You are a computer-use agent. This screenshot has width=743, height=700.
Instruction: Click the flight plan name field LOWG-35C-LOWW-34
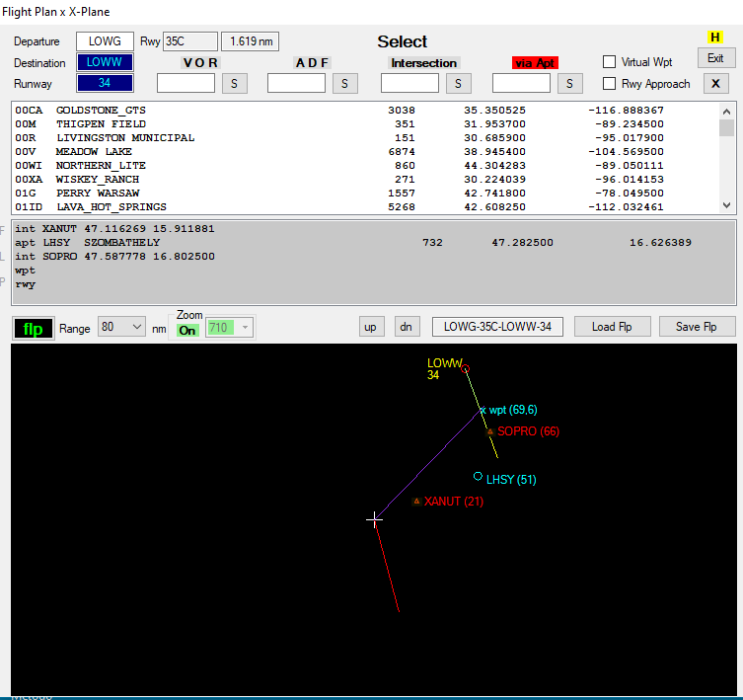(x=497, y=327)
